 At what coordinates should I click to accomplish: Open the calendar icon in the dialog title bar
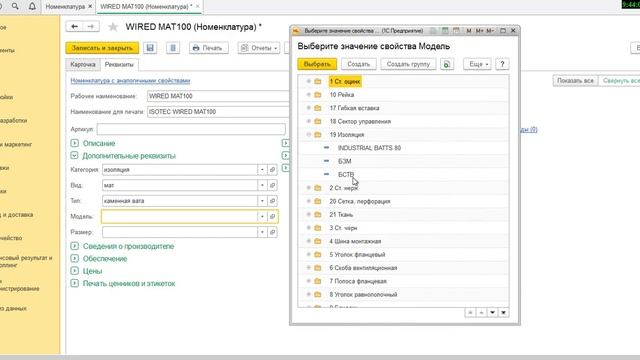point(456,31)
